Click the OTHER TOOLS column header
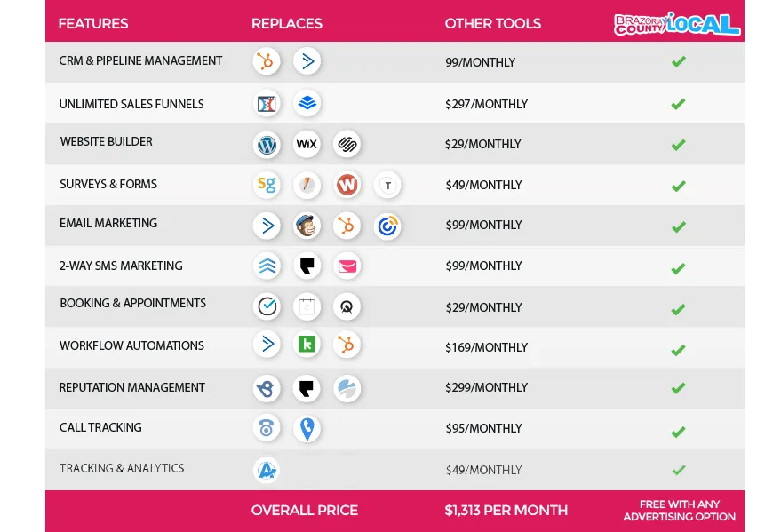Viewport: 773px width, 532px height. pyautogui.click(x=493, y=24)
